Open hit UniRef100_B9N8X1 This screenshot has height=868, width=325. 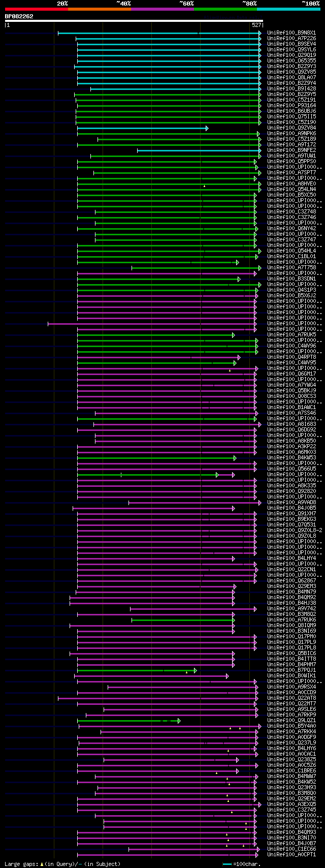coord(291,33)
